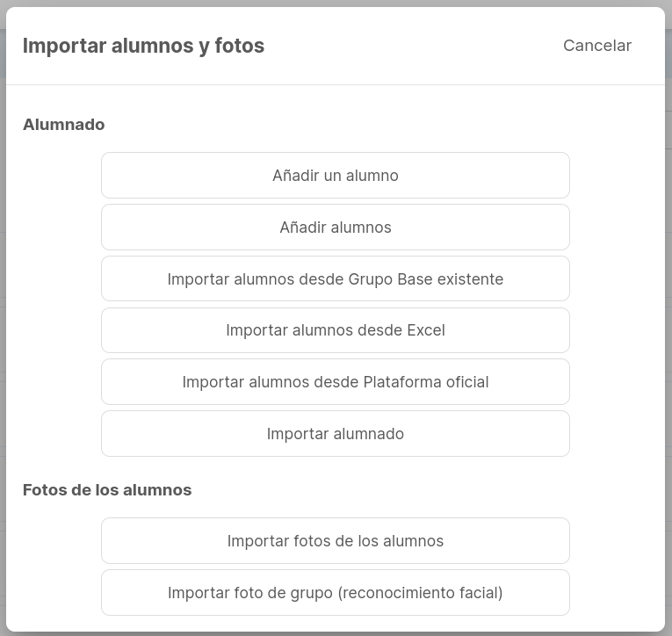Select "Importar alumnos desde Excel"

(336, 330)
